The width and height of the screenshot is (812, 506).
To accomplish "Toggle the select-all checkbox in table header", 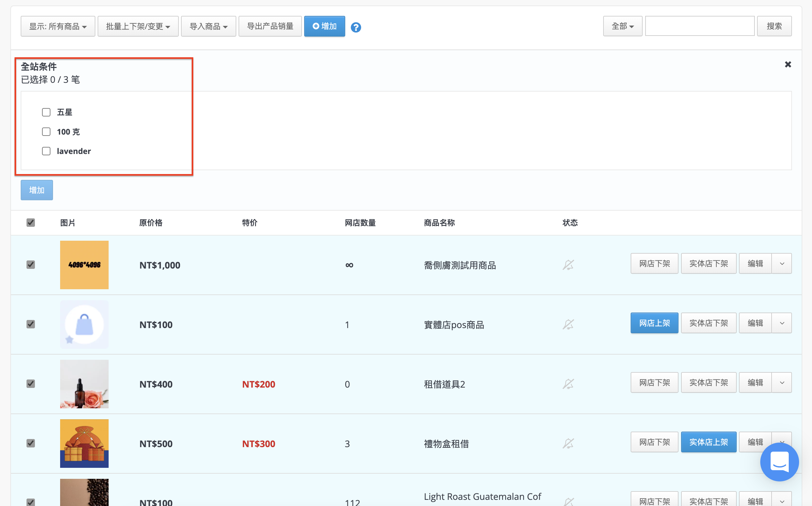I will tap(31, 223).
